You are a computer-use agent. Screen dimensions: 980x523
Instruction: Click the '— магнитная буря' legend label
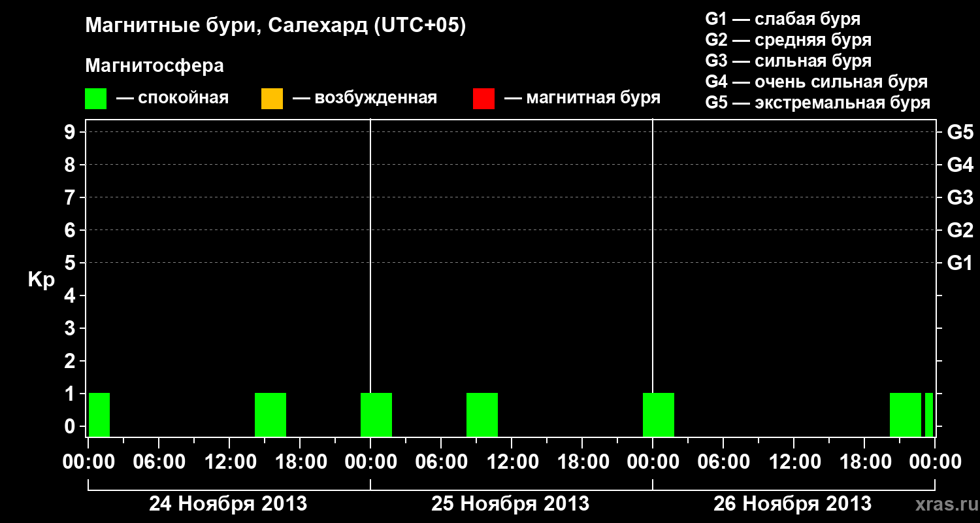(x=583, y=98)
